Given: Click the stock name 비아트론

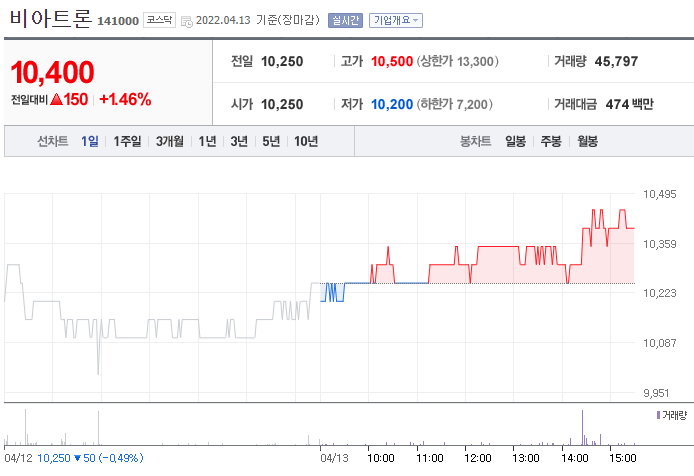Looking at the screenshot, I should pyautogui.click(x=50, y=19).
